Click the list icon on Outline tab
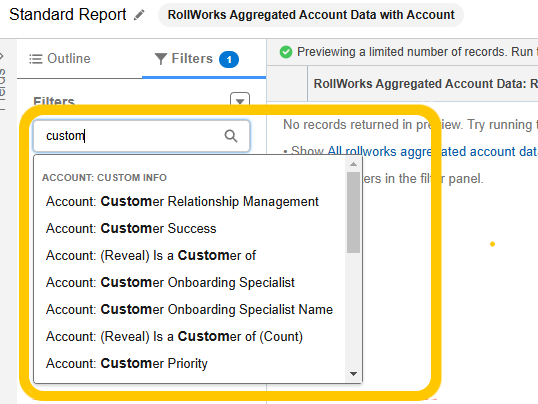This screenshot has width=538, height=404. coord(36,59)
